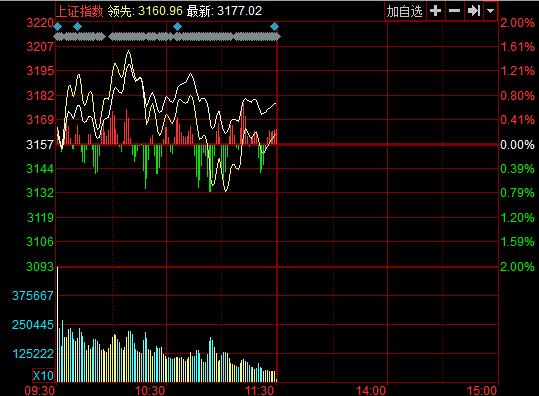The height and width of the screenshot is (396, 539).
Task: Click the 领先 3160.96 indicator value
Action: (x=145, y=11)
